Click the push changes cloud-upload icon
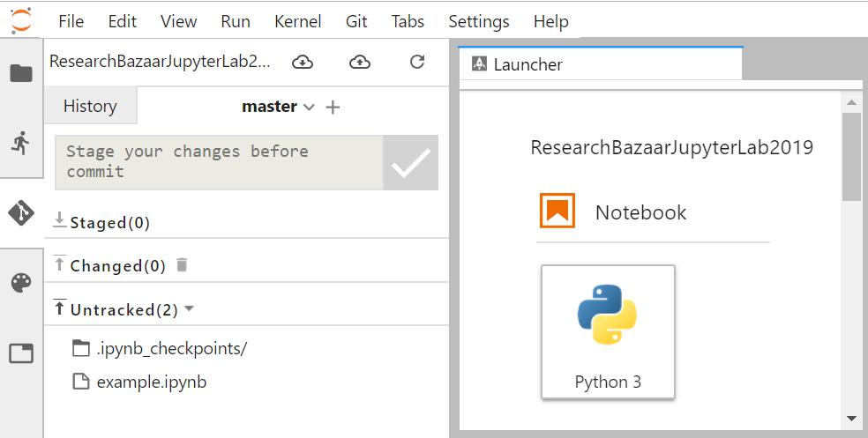Image resolution: width=868 pixels, height=438 pixels. pos(360,62)
